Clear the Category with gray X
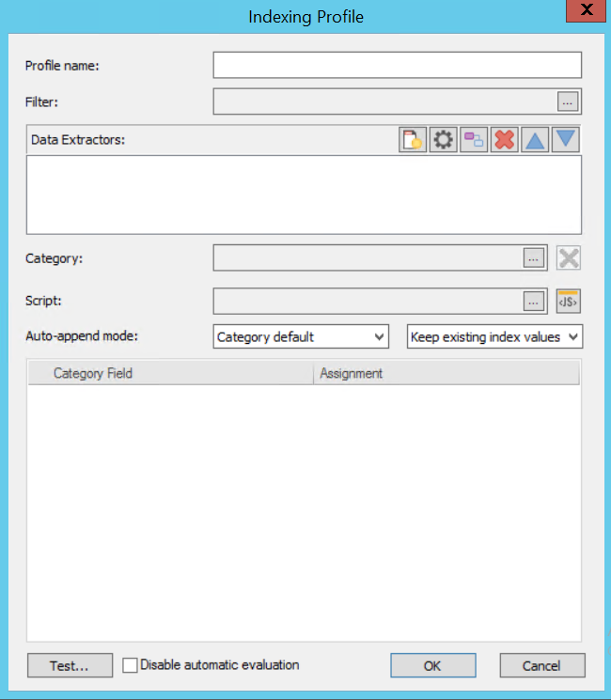The width and height of the screenshot is (611, 700). [569, 257]
